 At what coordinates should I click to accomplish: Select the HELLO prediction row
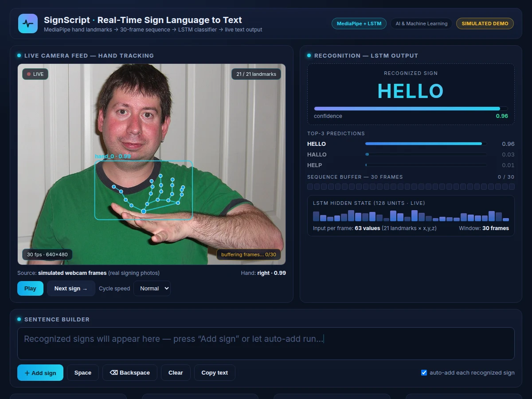[411, 144]
